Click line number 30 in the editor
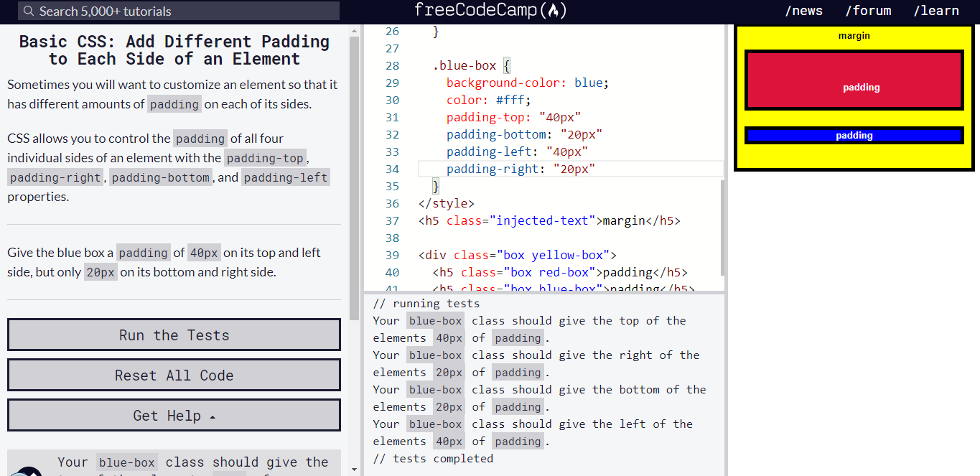 [393, 100]
